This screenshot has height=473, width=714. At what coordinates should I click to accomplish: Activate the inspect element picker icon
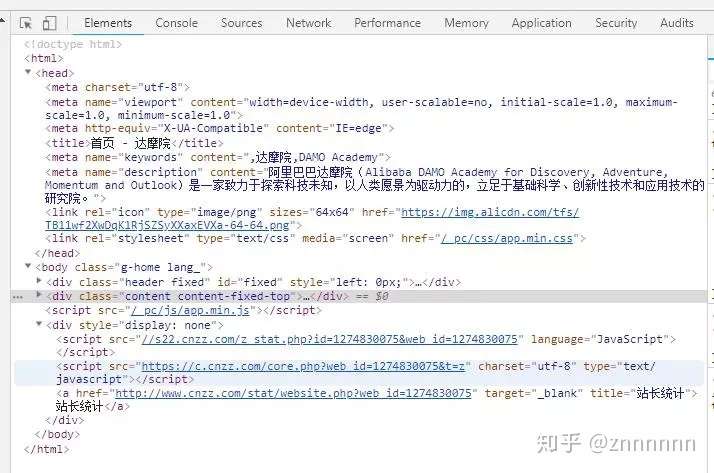pyautogui.click(x=26, y=23)
